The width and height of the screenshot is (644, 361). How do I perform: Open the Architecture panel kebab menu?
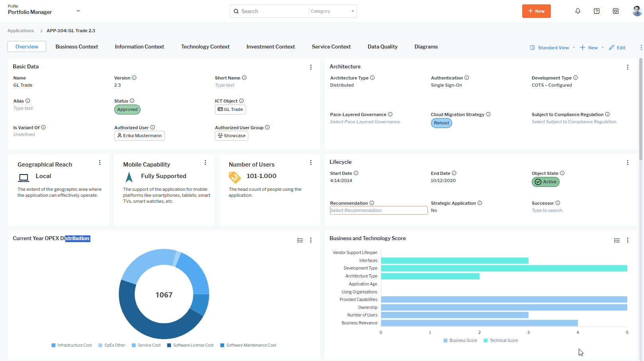pos(628,67)
